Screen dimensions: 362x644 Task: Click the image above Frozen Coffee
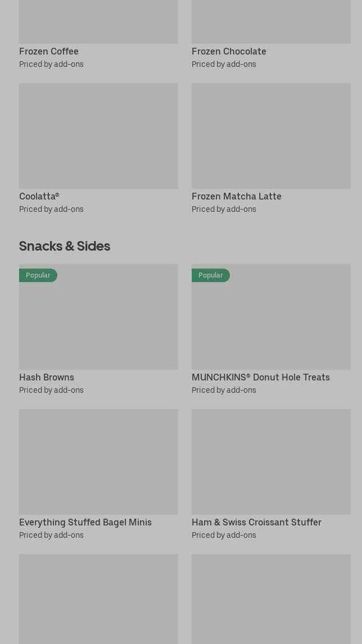[98, 21]
